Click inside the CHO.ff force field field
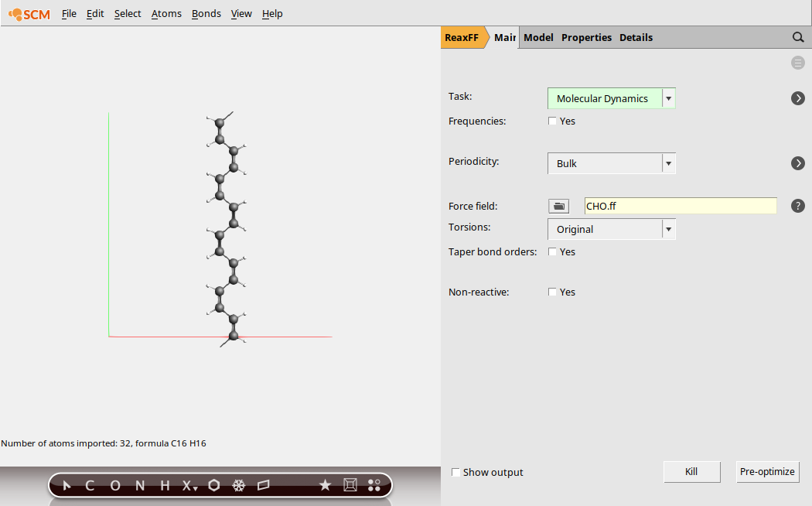 [681, 206]
